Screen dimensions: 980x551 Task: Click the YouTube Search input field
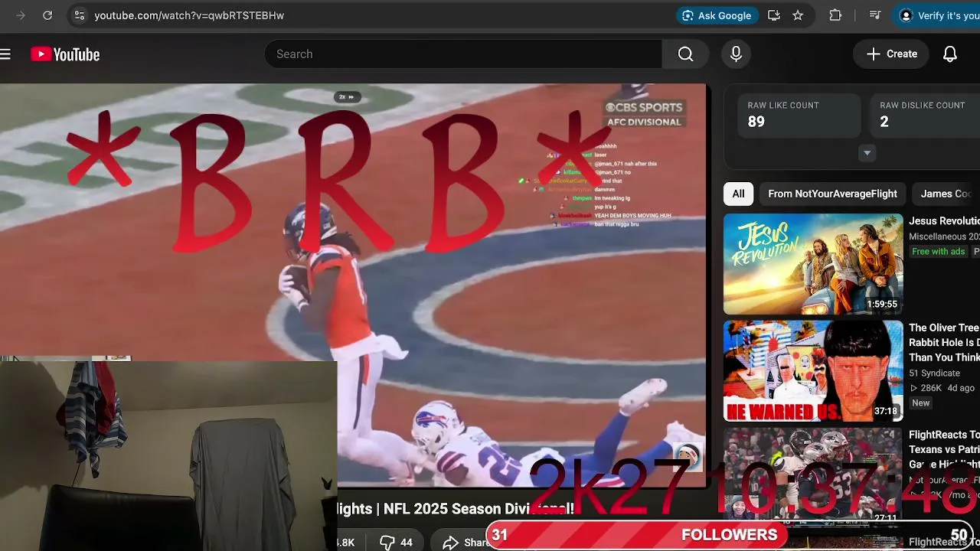(463, 54)
